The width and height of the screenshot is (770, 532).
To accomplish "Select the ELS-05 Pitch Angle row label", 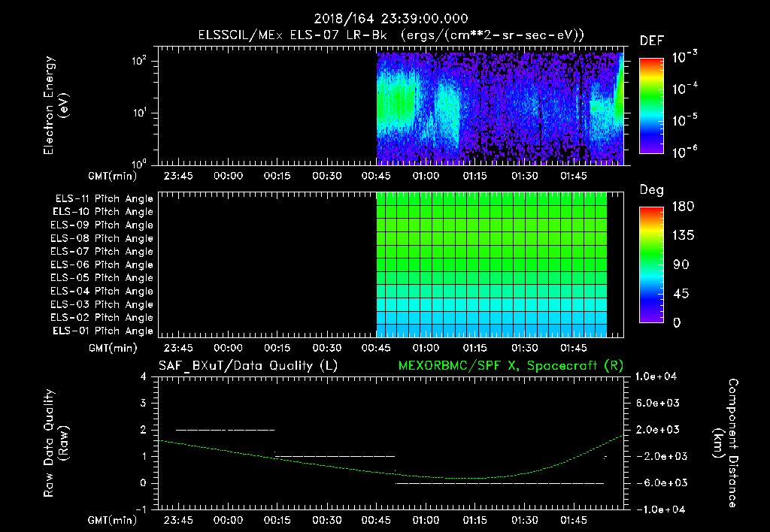I will coord(102,278).
